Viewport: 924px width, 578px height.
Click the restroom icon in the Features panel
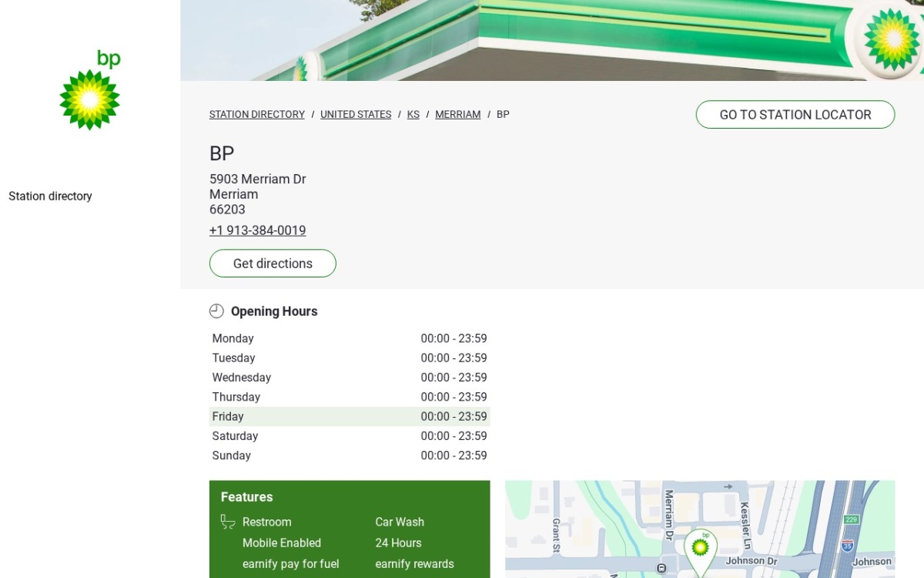228,522
